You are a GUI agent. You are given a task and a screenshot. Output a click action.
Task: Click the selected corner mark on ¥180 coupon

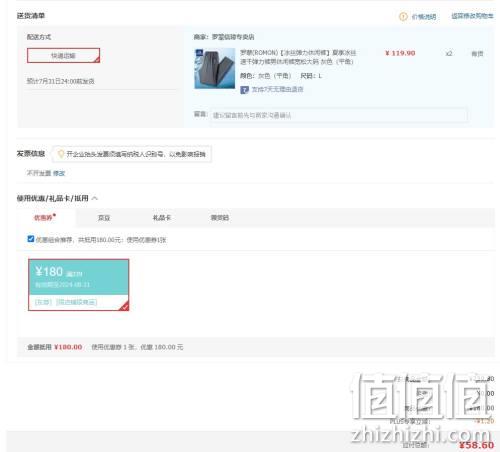click(x=124, y=306)
